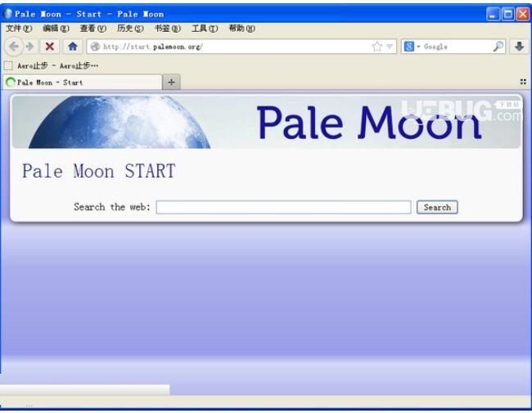Select the Pale Moon - Start tab

coord(82,83)
